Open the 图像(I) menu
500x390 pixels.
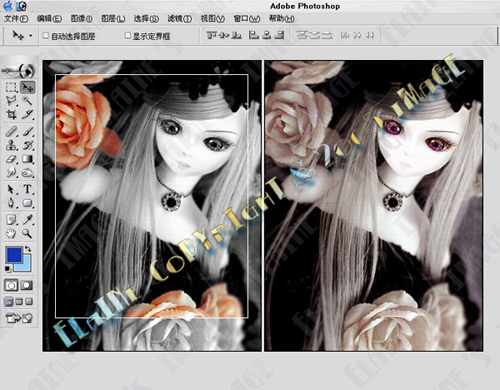click(x=81, y=18)
